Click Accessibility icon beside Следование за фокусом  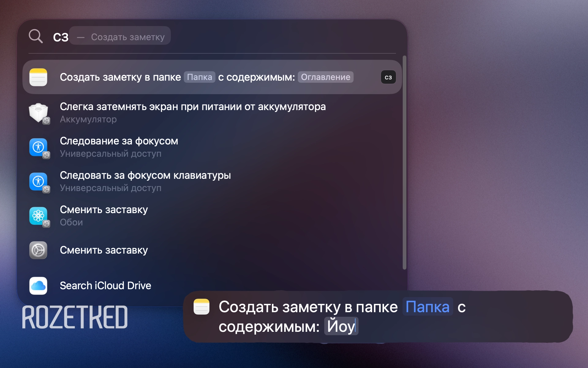coord(38,147)
